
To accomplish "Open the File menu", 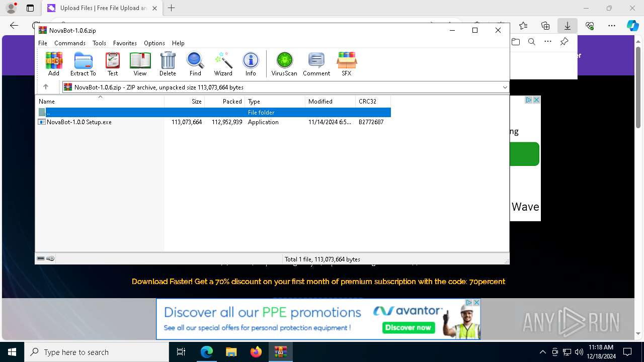I will click(x=43, y=43).
